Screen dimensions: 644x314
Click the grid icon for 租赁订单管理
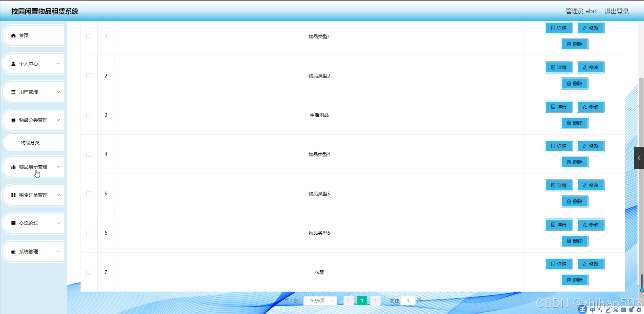[13, 195]
